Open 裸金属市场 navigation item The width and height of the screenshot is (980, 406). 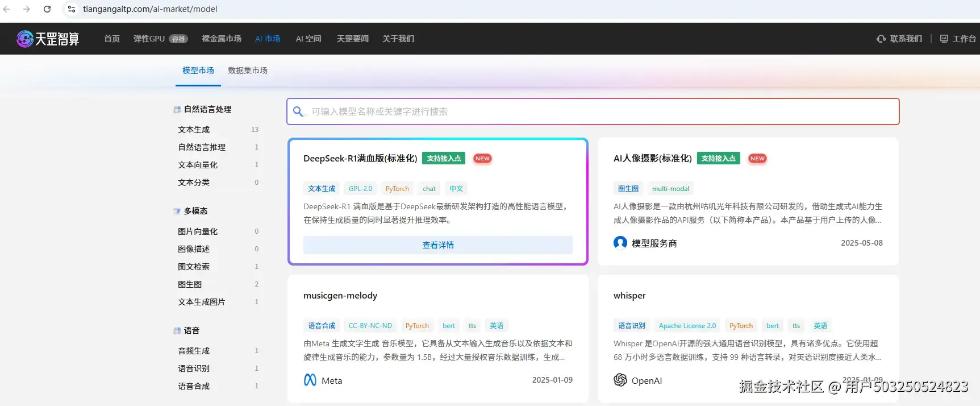(222, 39)
